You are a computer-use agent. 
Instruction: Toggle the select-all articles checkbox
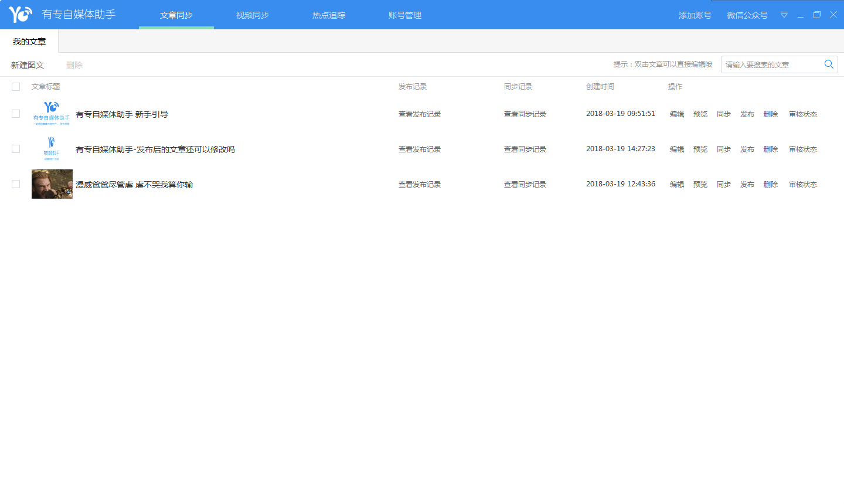point(16,87)
